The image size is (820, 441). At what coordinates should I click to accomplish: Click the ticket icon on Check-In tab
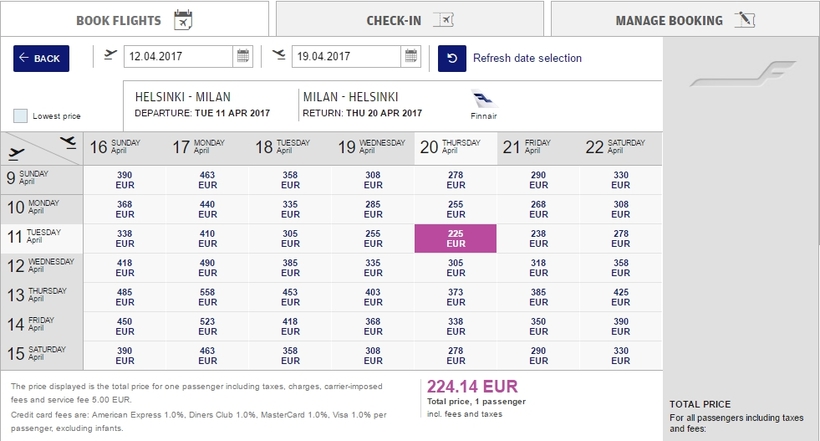coord(444,20)
